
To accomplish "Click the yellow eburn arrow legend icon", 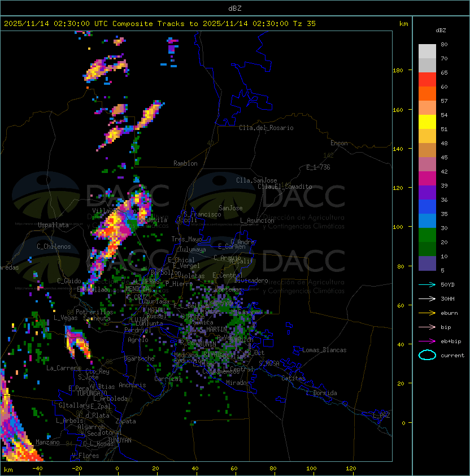I will (427, 313).
